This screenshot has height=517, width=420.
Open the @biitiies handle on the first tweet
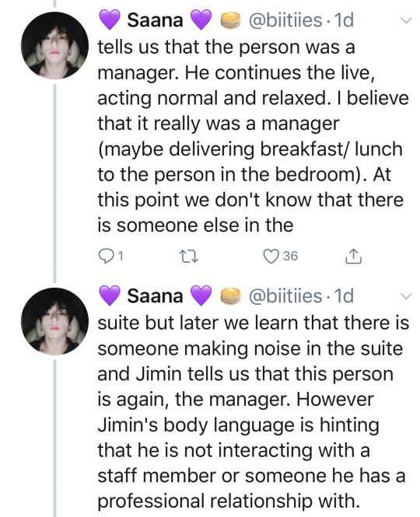tap(285, 20)
